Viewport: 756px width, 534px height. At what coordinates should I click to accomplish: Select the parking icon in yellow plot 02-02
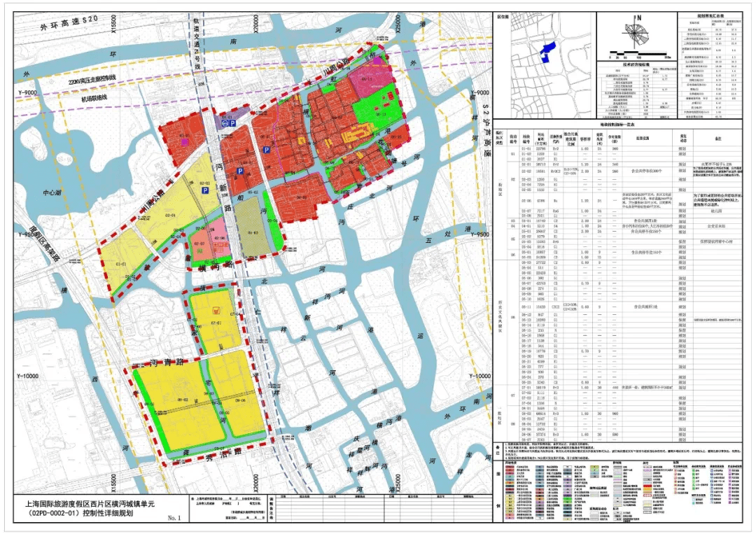coord(205,191)
